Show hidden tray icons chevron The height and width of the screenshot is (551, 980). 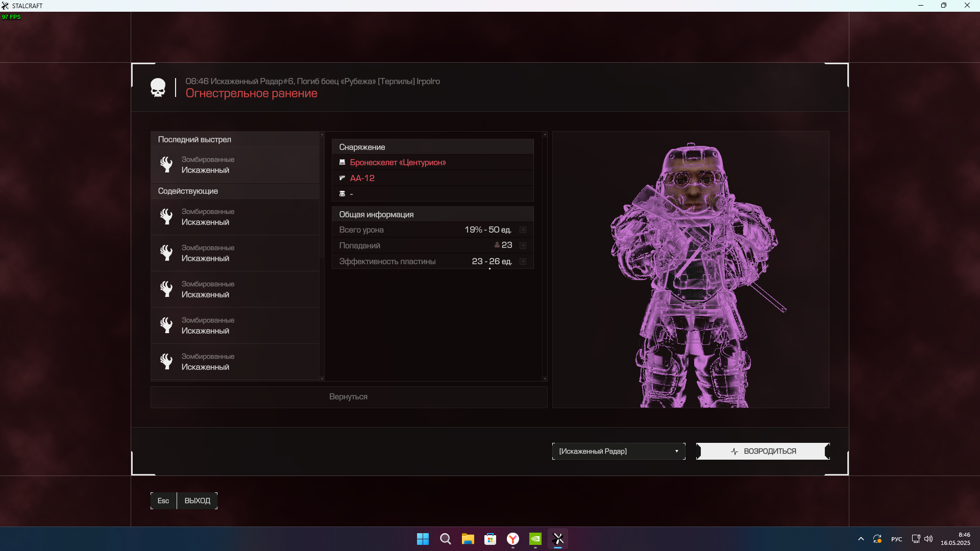click(861, 539)
